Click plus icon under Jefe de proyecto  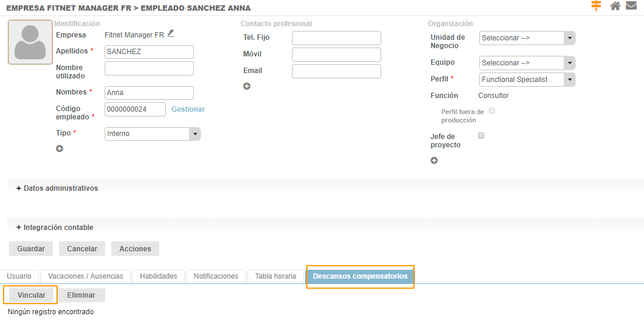[x=434, y=160]
